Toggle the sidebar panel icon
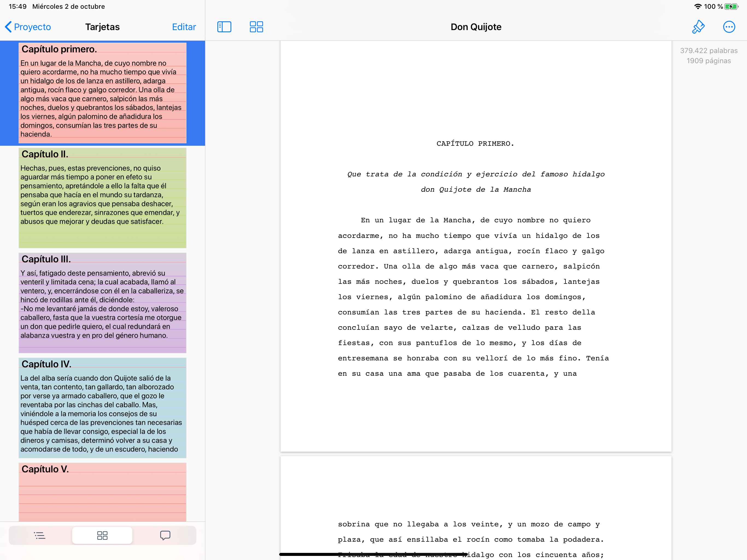Viewport: 747px width, 560px height. coord(224,27)
